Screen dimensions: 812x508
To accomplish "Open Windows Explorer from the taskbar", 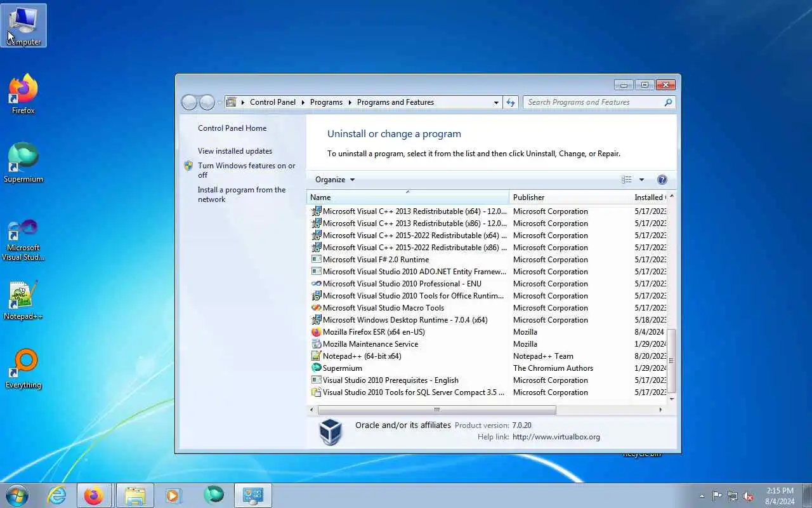I will (x=134, y=495).
